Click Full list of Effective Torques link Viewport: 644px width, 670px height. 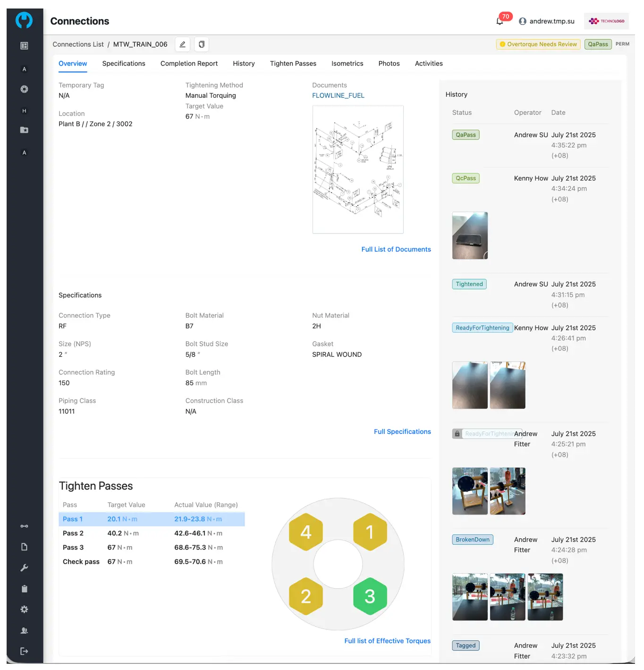(387, 641)
